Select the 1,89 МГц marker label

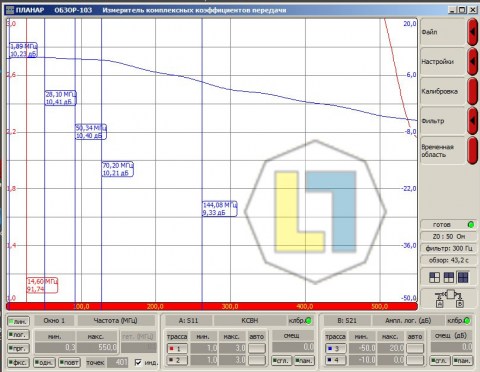click(23, 50)
